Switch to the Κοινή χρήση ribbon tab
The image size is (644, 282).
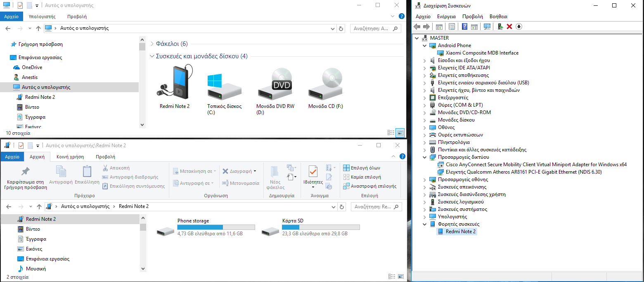70,157
